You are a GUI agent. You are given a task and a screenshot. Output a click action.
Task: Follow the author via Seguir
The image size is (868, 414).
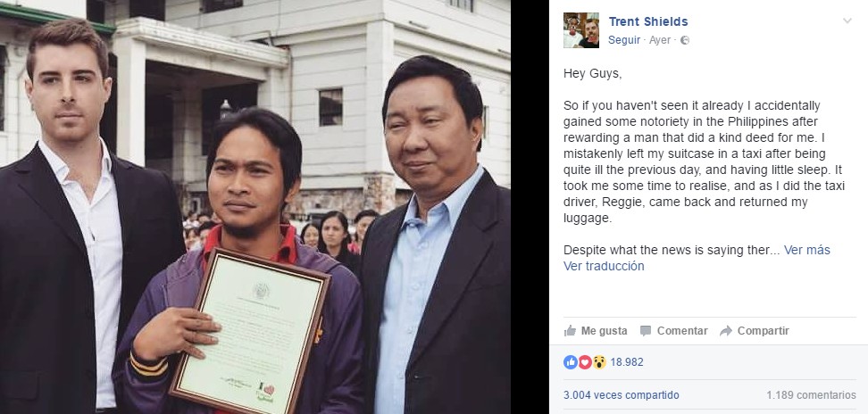(x=624, y=40)
